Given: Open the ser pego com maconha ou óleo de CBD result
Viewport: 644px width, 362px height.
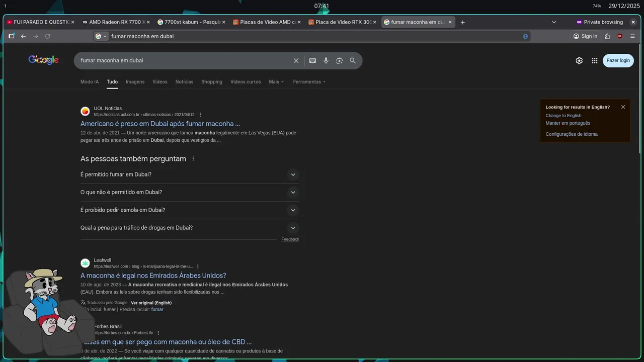Looking at the screenshot, I should click(x=166, y=342).
